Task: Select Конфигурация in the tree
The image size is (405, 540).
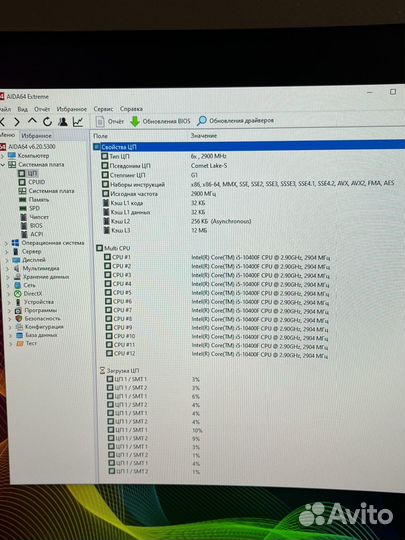Action: pyautogui.click(x=44, y=327)
